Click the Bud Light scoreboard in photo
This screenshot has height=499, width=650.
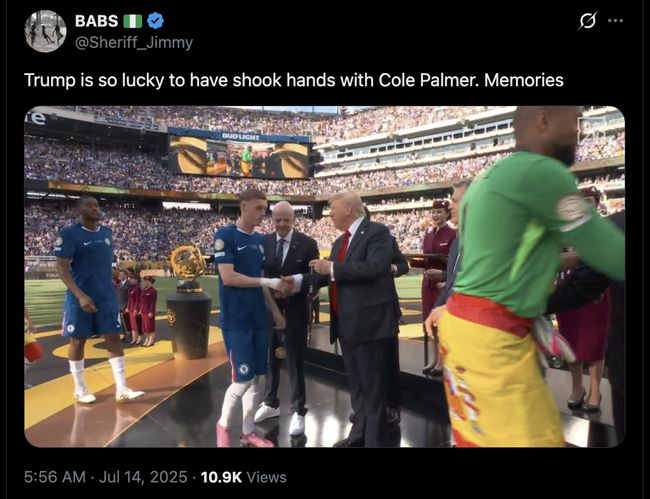coord(239,153)
